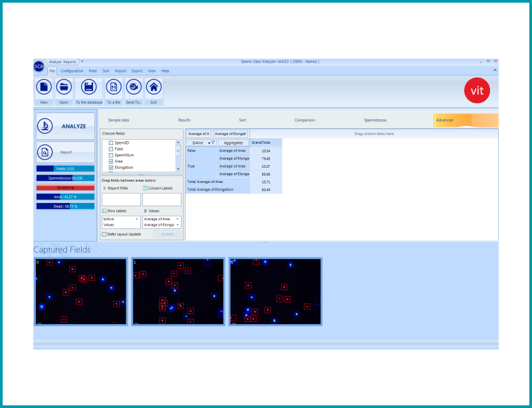This screenshot has width=532, height=408.
Task: Click the Report magnifier document icon
Action: coord(45,152)
